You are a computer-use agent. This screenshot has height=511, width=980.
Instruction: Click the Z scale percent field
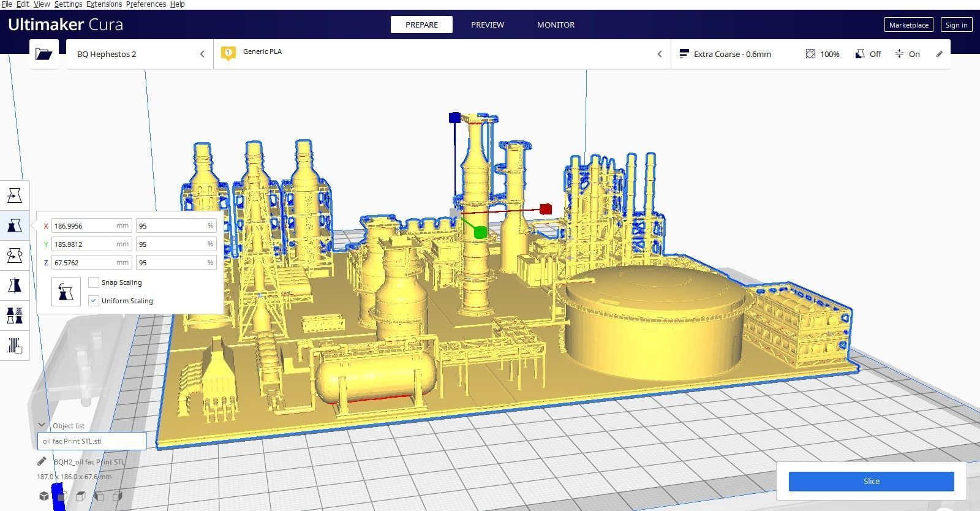click(176, 263)
